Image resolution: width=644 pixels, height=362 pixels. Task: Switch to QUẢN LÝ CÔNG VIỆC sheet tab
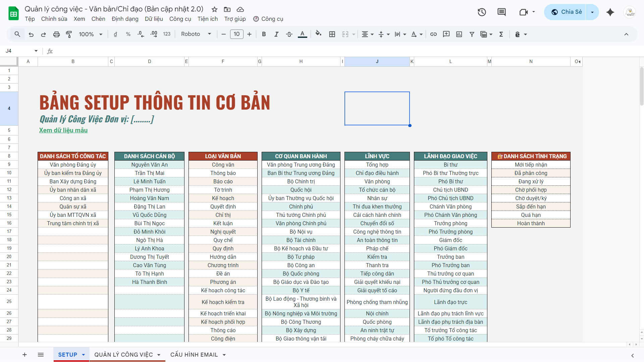coord(123,355)
